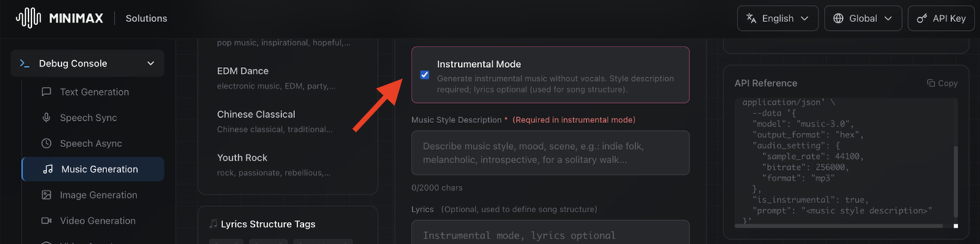
Task: Click the Video Generation camera icon
Action: pyautogui.click(x=46, y=221)
